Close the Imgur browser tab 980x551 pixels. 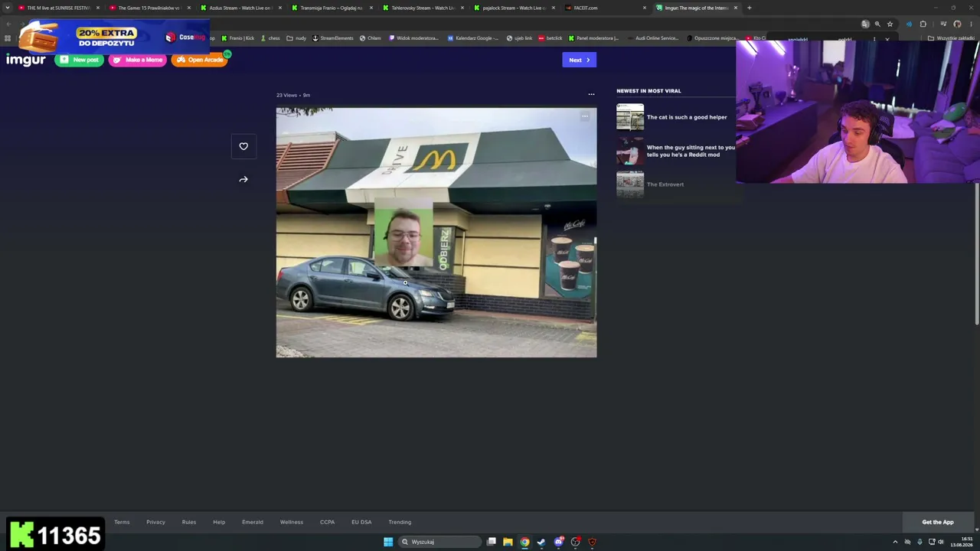pyautogui.click(x=736, y=8)
